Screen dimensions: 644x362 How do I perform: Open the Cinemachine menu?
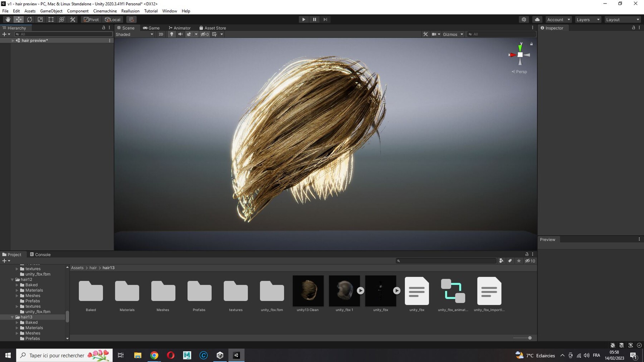[105, 11]
